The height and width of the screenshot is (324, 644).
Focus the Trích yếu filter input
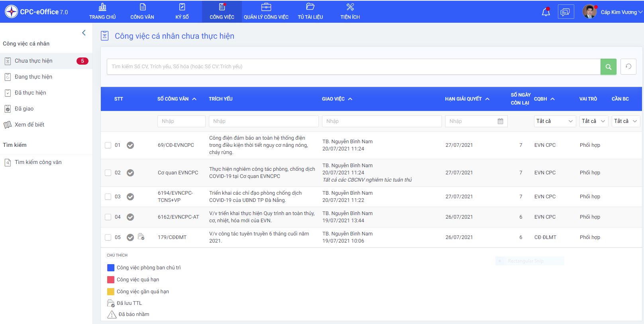[264, 121]
